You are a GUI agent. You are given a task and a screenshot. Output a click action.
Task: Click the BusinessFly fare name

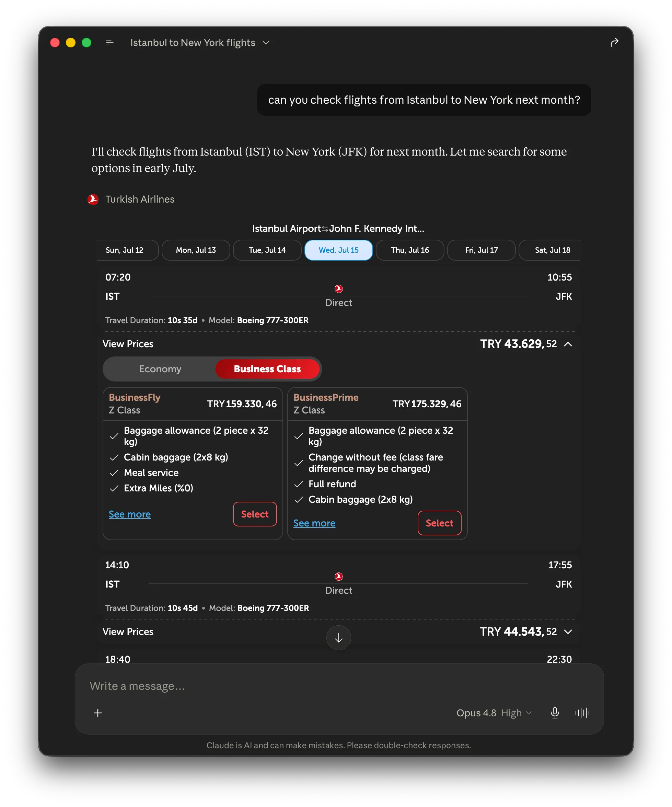(135, 397)
